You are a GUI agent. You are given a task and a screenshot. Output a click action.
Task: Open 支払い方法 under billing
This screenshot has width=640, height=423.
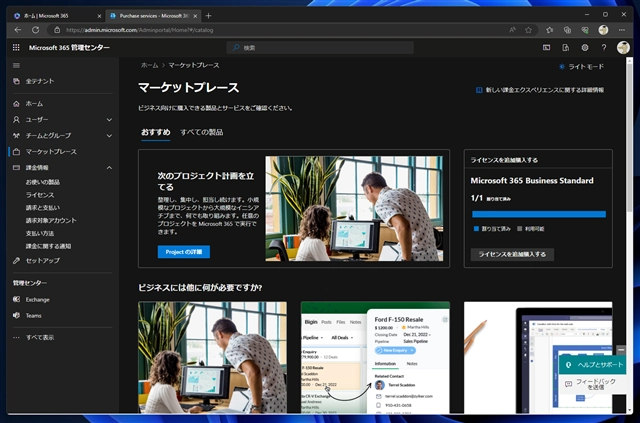click(x=40, y=234)
